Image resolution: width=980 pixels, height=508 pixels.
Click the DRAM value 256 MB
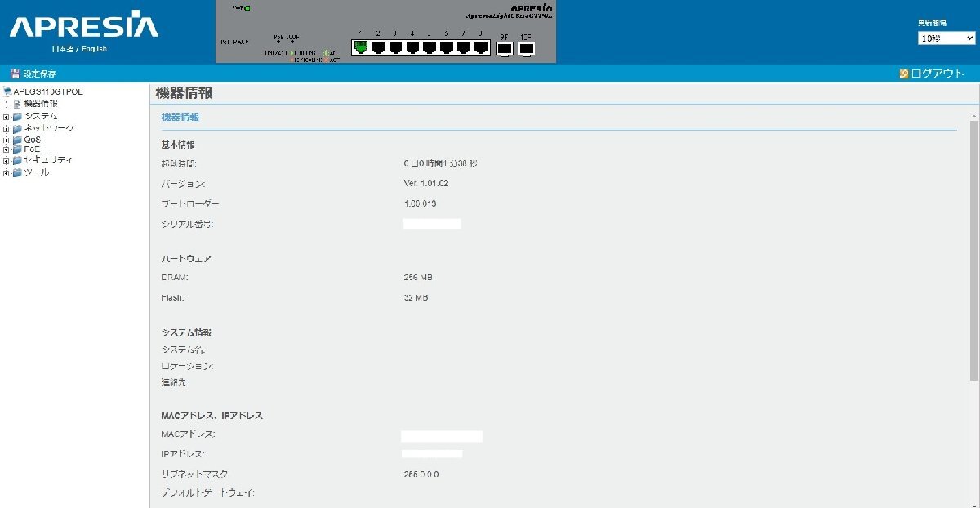tap(418, 278)
